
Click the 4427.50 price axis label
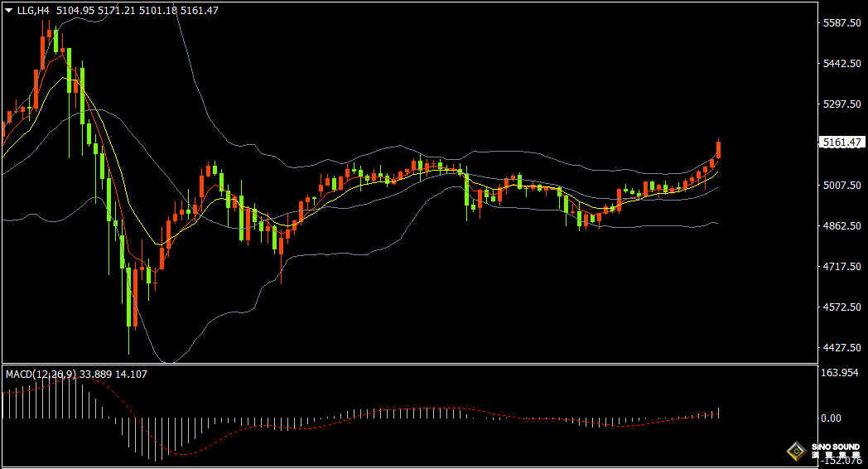pos(841,348)
